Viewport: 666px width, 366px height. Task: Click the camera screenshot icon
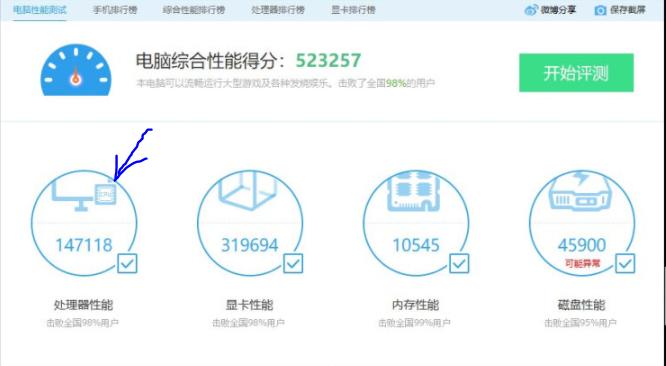(x=600, y=10)
